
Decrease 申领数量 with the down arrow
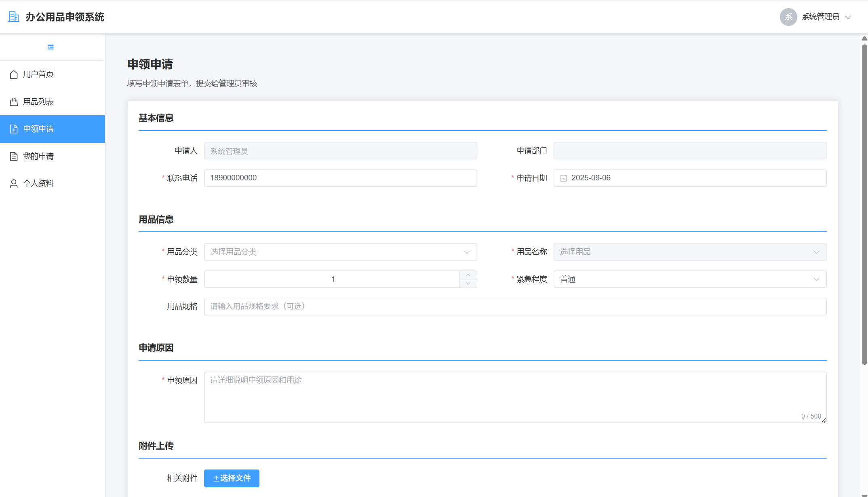tap(468, 283)
